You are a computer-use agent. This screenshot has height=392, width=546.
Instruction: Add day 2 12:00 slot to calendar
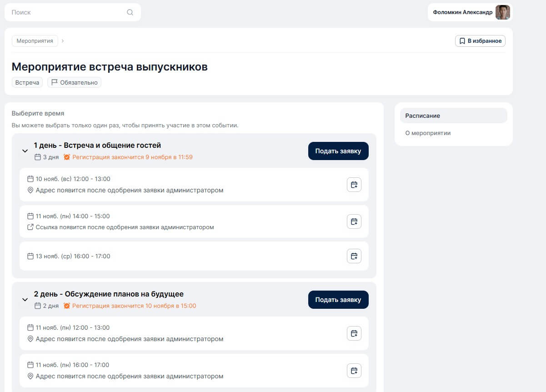[x=354, y=333]
